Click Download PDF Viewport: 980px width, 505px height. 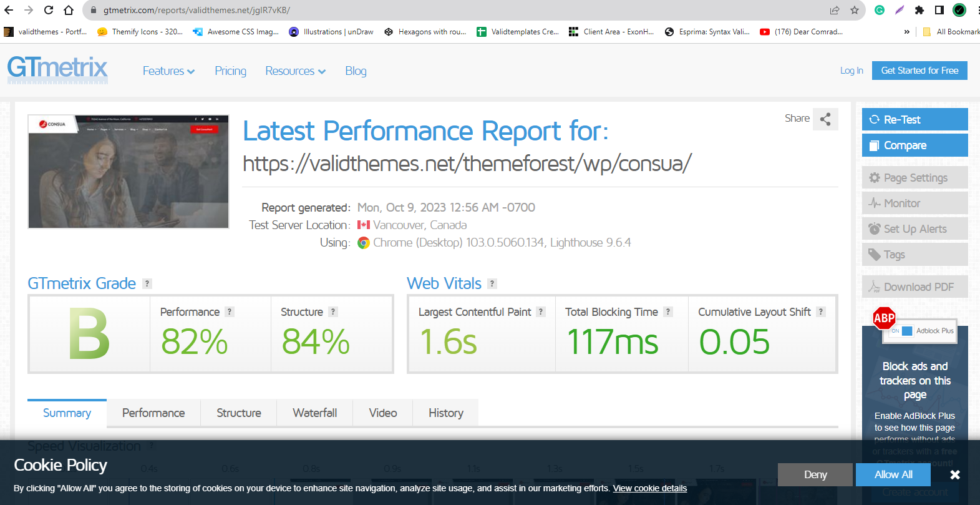(x=915, y=287)
